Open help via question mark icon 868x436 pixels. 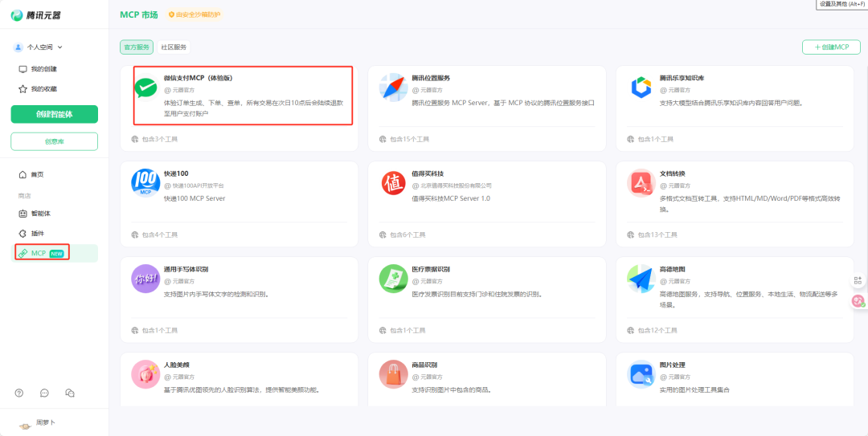pos(19,393)
